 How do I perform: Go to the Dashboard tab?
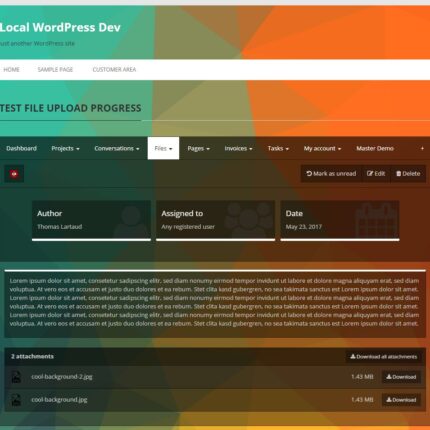[x=21, y=148]
